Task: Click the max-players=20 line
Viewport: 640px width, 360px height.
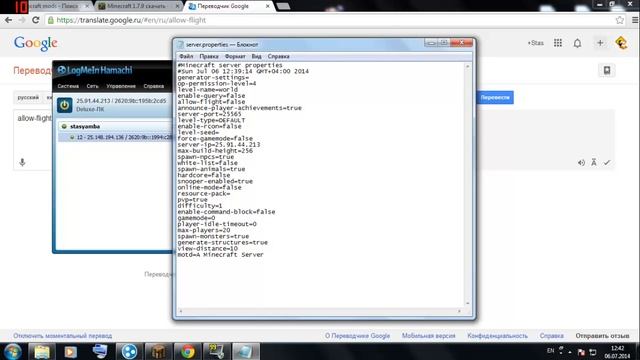Action: tap(204, 230)
